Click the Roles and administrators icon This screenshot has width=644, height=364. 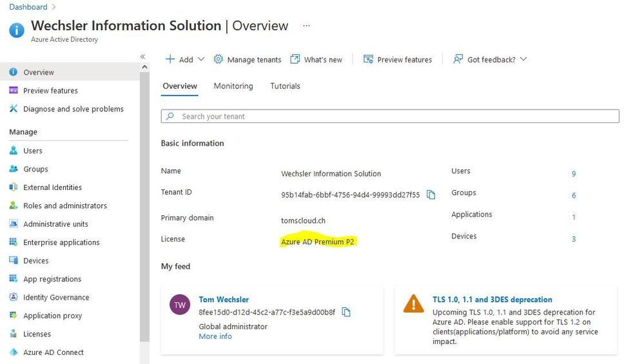[13, 205]
